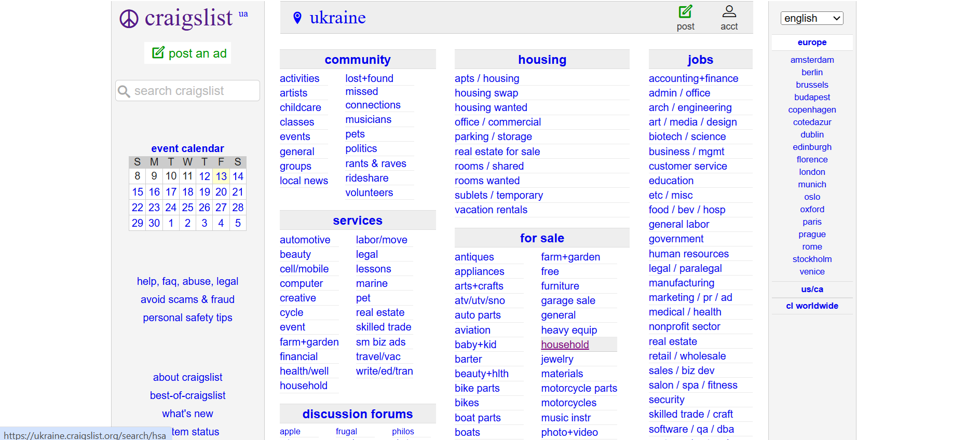
Task: Open the skilled trade services link
Action: (384, 327)
